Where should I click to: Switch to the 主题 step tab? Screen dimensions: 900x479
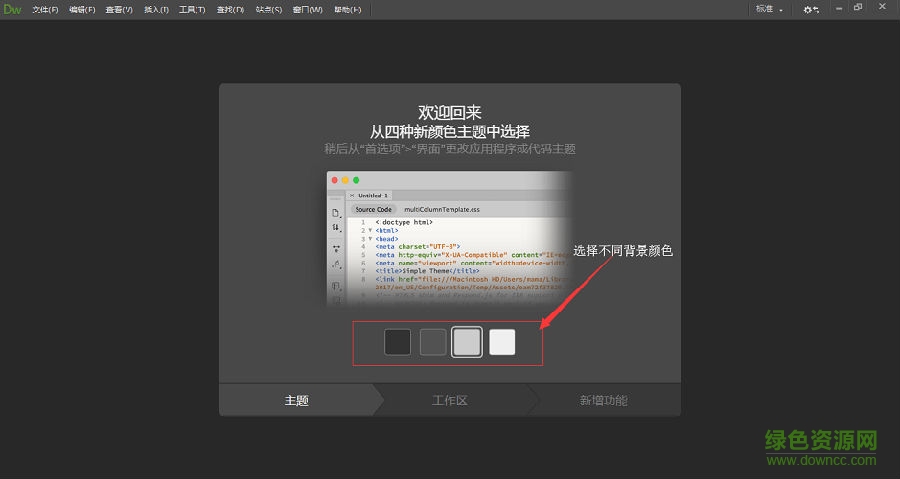tap(297, 400)
